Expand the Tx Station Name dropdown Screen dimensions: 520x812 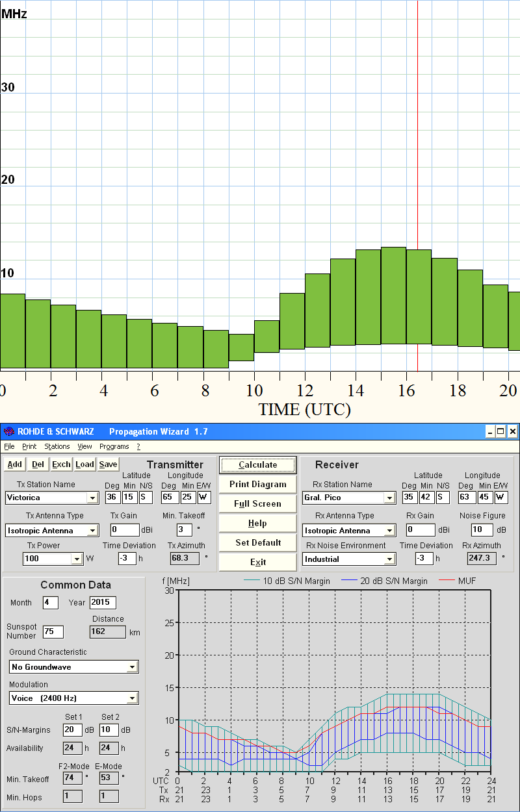[x=93, y=498]
